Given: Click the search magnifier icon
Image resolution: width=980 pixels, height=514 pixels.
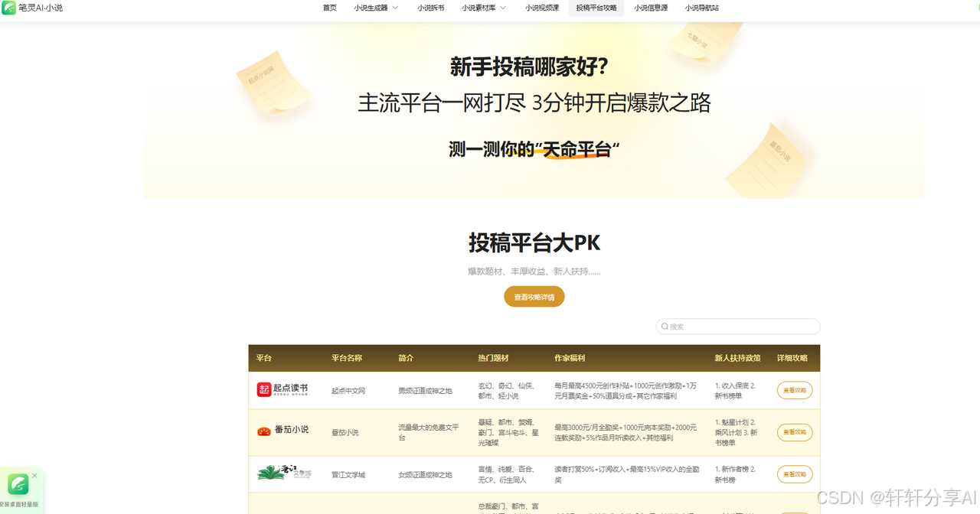Looking at the screenshot, I should pos(665,327).
